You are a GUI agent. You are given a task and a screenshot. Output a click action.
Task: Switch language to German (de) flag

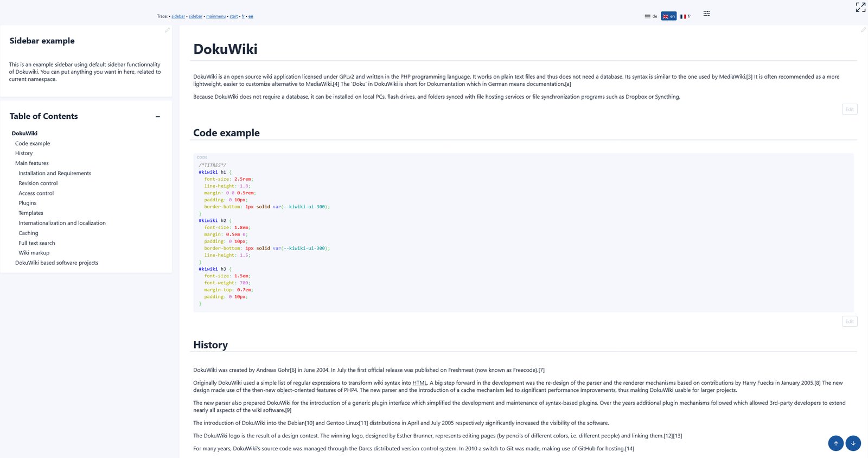click(650, 16)
